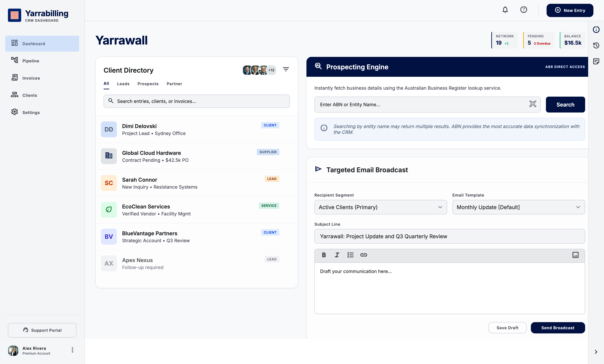Viewport: 604px width, 364px height.
Task: Click the Yarrabilling logo icon
Action: tap(14, 15)
